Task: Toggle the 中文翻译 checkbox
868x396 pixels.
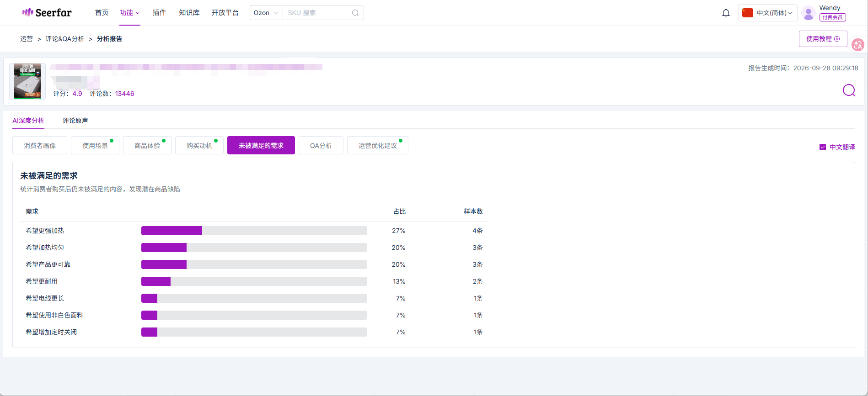Action: [x=823, y=147]
